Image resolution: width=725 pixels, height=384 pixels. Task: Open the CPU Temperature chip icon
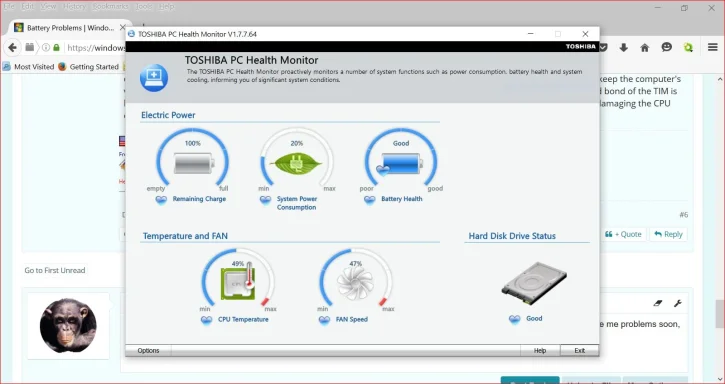coord(238,281)
